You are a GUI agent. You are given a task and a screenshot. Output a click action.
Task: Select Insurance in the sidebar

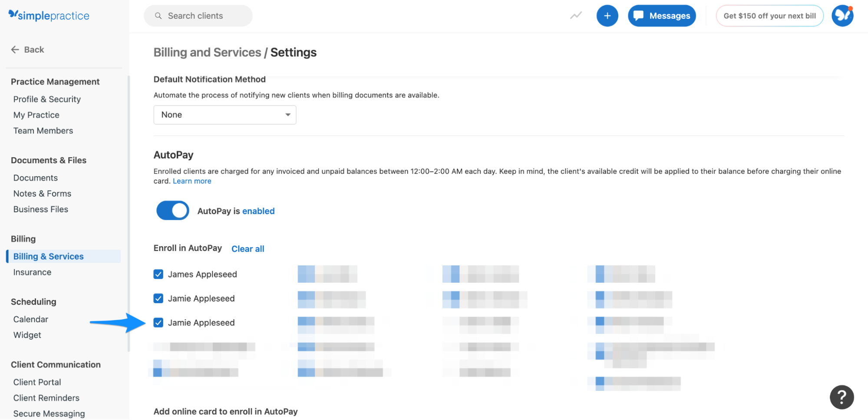tap(32, 272)
